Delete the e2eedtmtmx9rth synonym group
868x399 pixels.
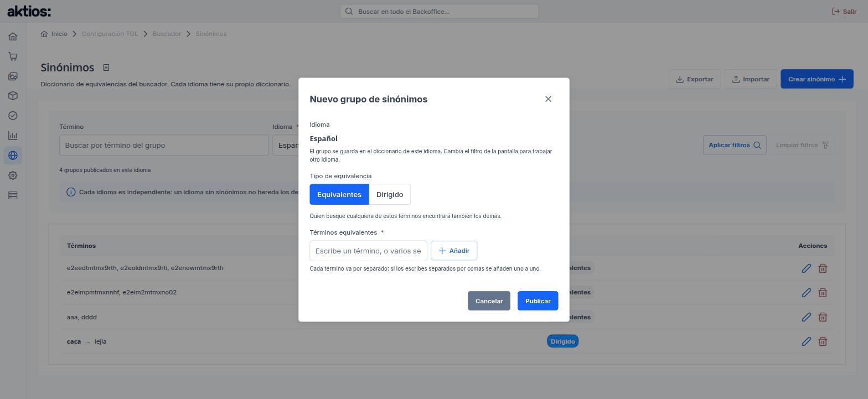coord(823,268)
